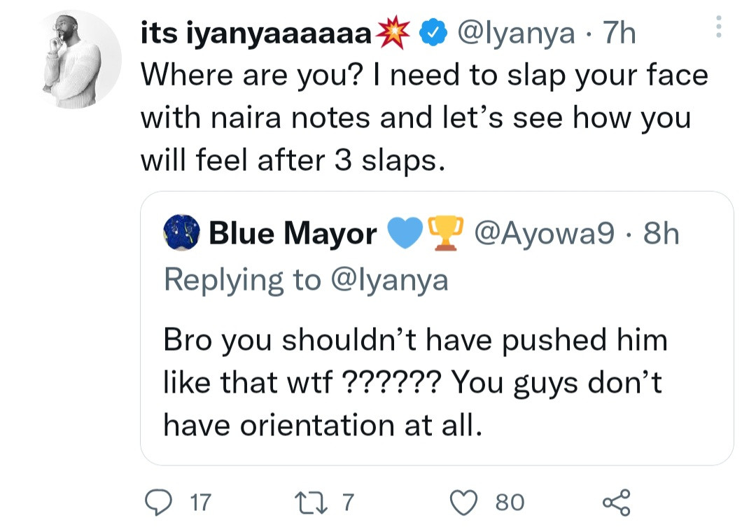
Task: Retweet this tweet using the arrows icon
Action: pos(309,501)
